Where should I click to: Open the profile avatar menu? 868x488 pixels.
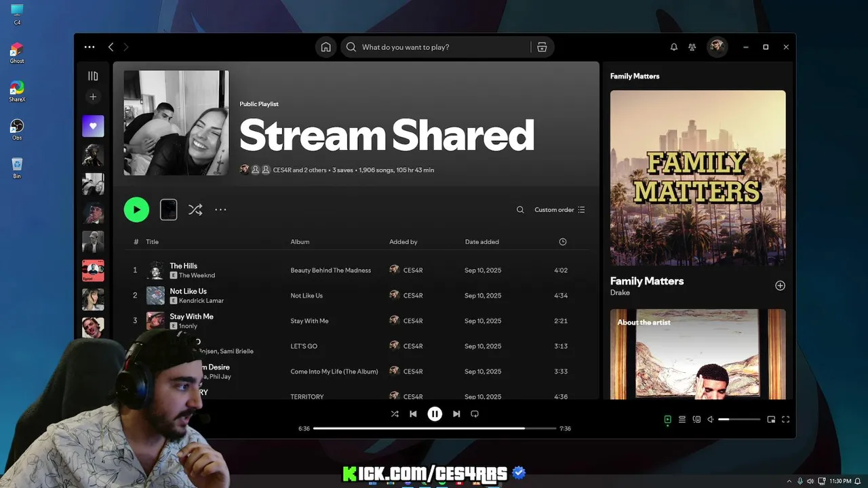click(717, 47)
